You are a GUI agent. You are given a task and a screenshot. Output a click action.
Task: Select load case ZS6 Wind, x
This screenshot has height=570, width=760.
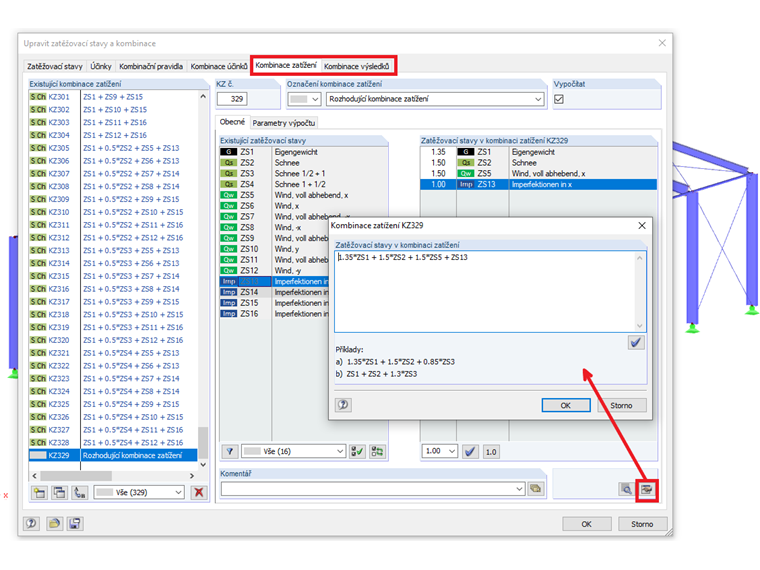point(303,206)
